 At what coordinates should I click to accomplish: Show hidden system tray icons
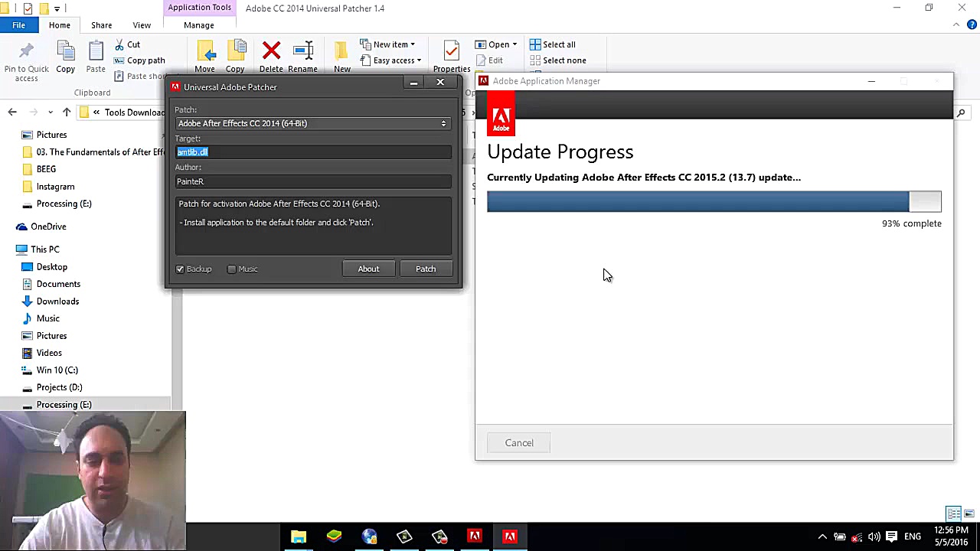click(x=822, y=536)
